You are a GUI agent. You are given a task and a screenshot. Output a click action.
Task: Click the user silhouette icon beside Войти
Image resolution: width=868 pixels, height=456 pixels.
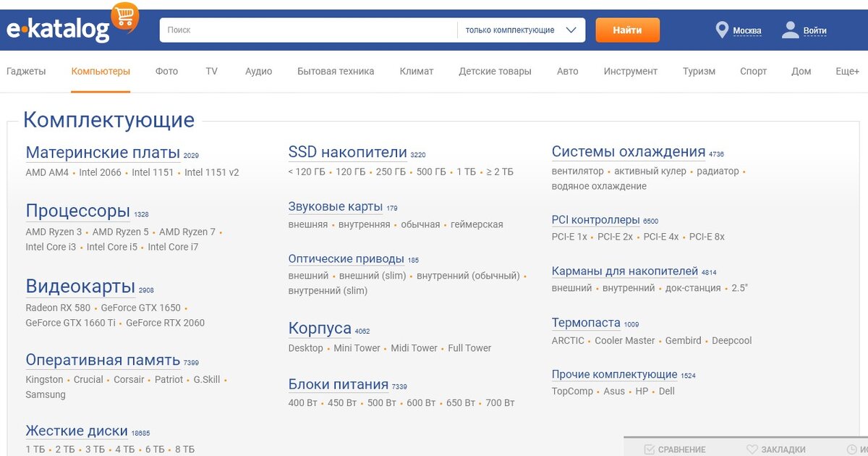789,30
